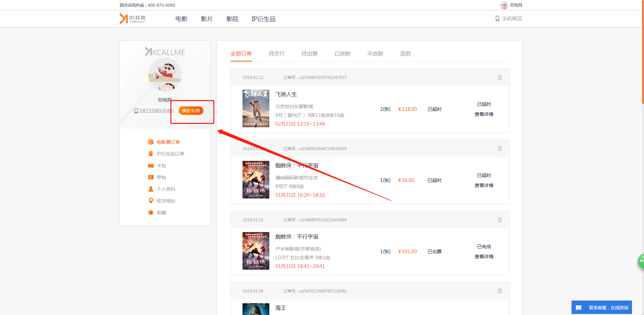Open the ¥56.00 蜘蛛侠 order poster
This screenshot has height=315, width=644.
(x=256, y=180)
